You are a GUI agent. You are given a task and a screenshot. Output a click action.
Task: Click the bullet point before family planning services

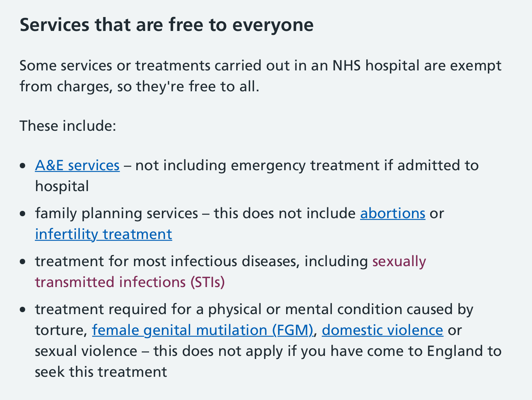[x=24, y=214]
